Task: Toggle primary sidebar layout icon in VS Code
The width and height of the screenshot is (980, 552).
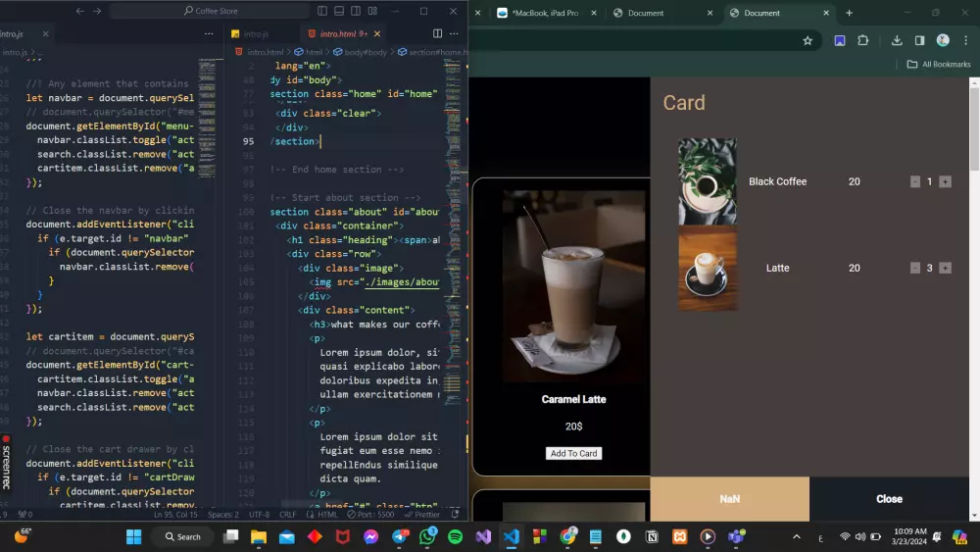Action: coord(322,11)
